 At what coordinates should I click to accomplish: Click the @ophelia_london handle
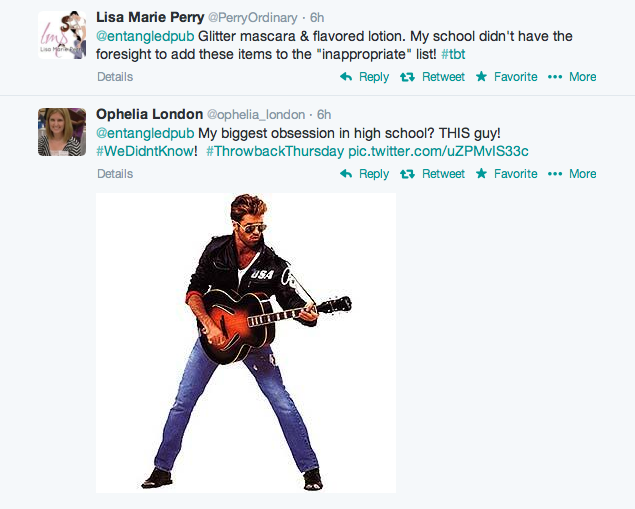click(x=251, y=115)
